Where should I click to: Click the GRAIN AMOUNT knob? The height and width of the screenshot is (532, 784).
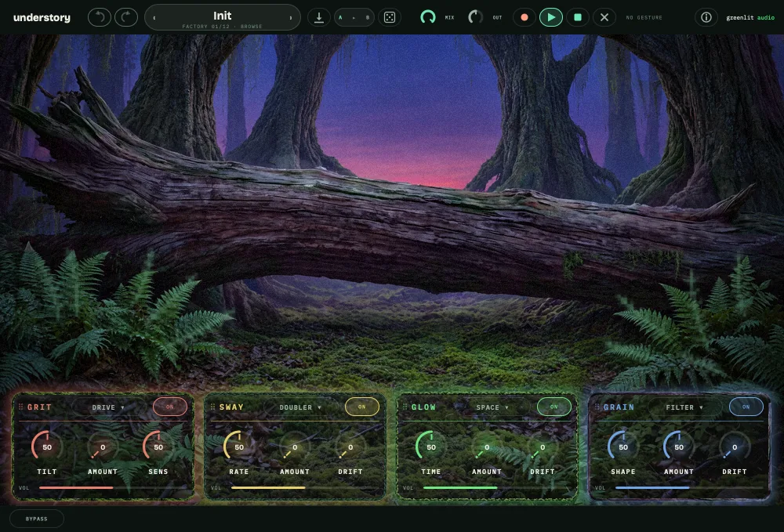point(678,446)
